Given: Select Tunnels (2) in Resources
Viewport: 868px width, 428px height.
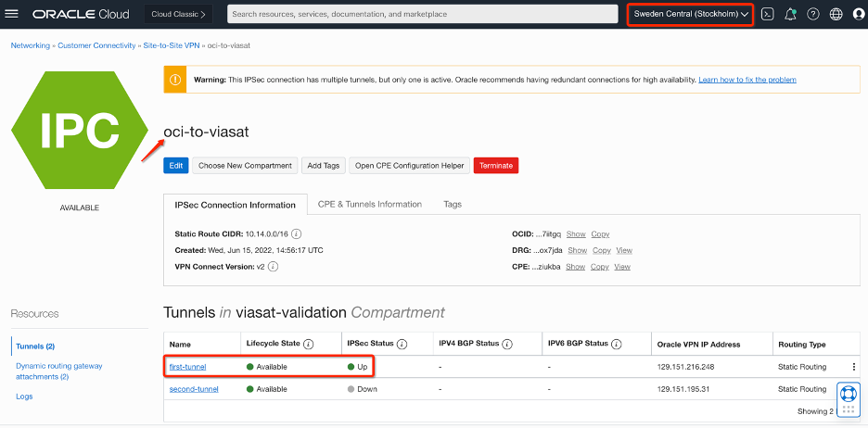Looking at the screenshot, I should (x=35, y=346).
